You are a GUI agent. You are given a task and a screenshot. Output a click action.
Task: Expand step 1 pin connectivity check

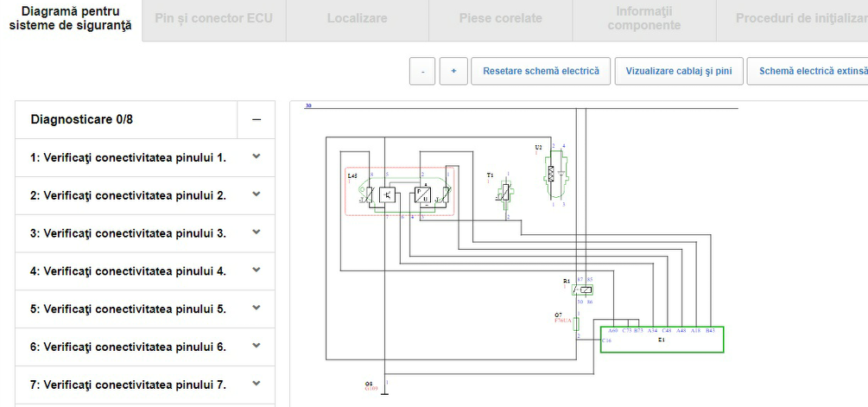[x=257, y=157]
